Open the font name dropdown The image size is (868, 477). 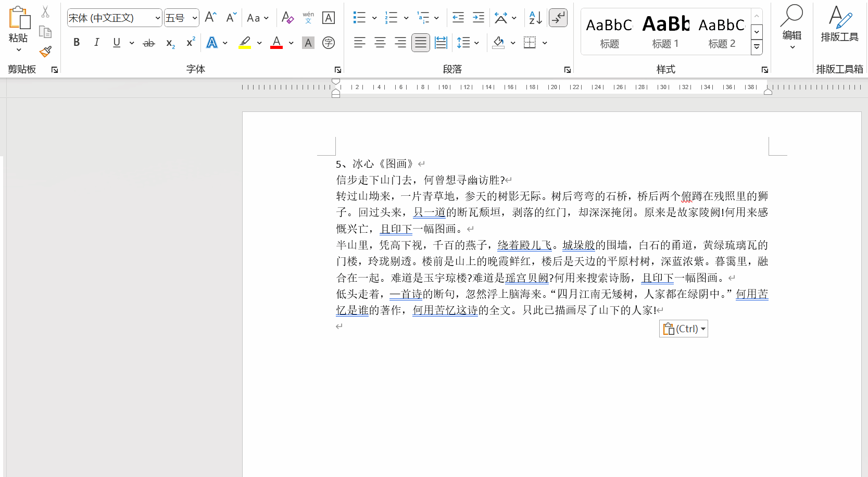pos(157,18)
